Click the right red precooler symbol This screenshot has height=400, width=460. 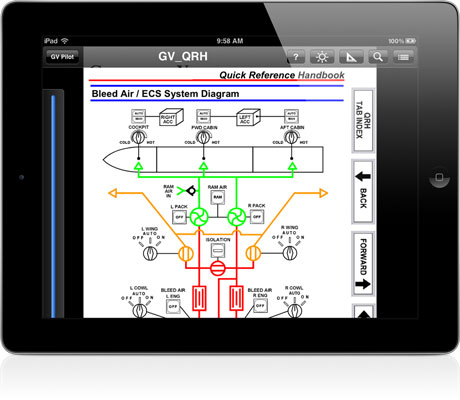click(x=236, y=298)
